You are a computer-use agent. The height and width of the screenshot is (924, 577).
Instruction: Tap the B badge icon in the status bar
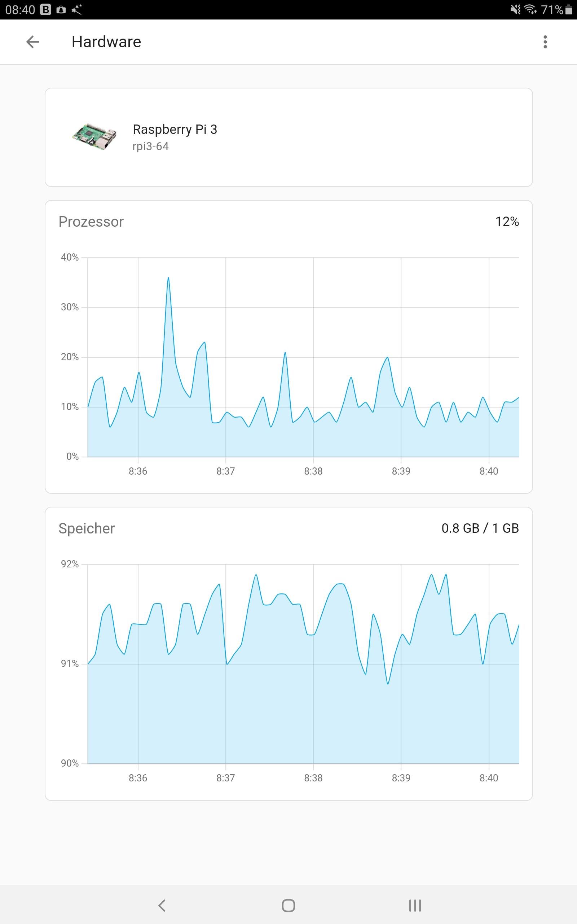(45, 9)
